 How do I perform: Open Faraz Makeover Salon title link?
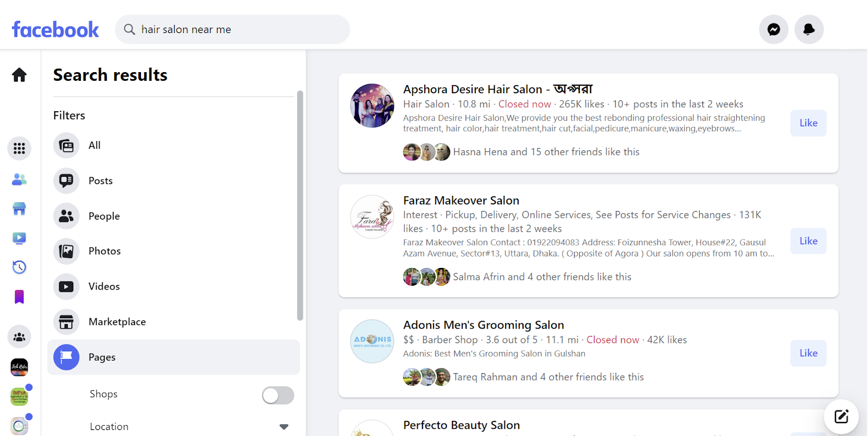tap(461, 201)
